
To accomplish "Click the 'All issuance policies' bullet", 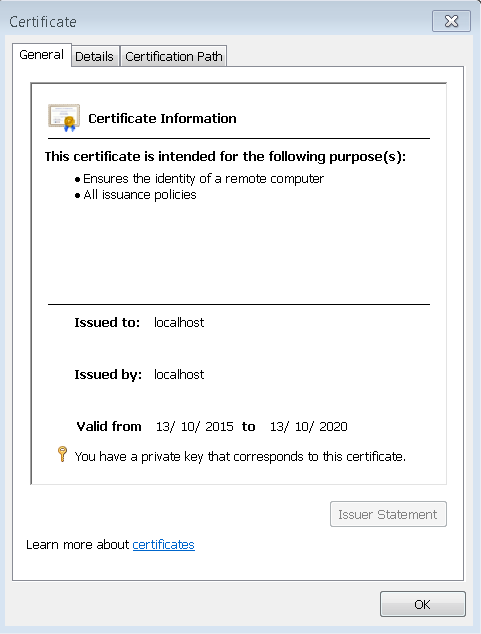I will tap(139, 195).
